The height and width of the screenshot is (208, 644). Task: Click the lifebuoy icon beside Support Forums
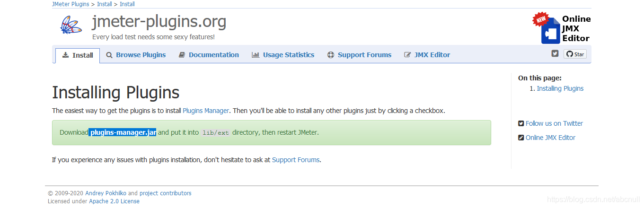(331, 55)
